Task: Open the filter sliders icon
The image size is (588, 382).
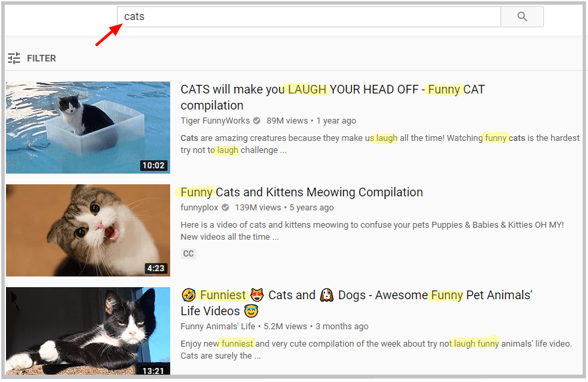Action: click(14, 58)
